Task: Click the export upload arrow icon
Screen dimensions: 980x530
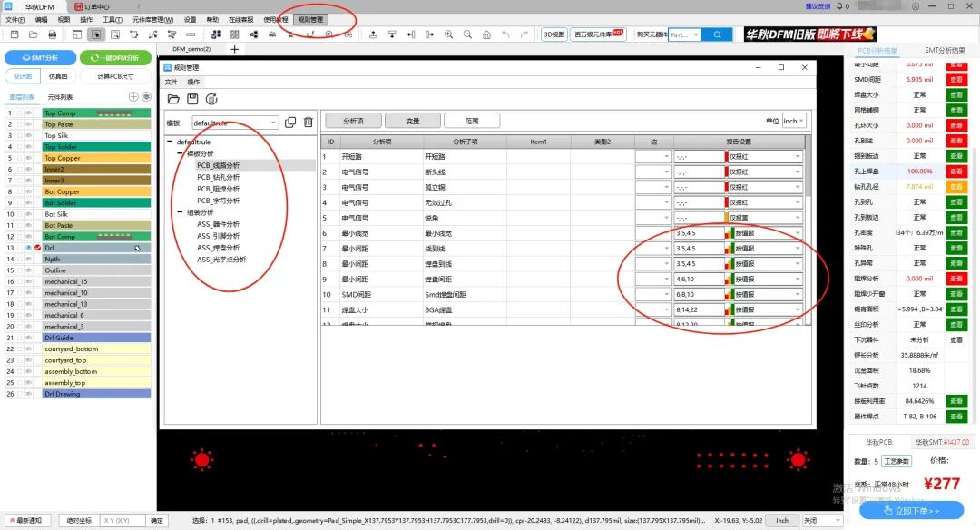Action: [373, 34]
